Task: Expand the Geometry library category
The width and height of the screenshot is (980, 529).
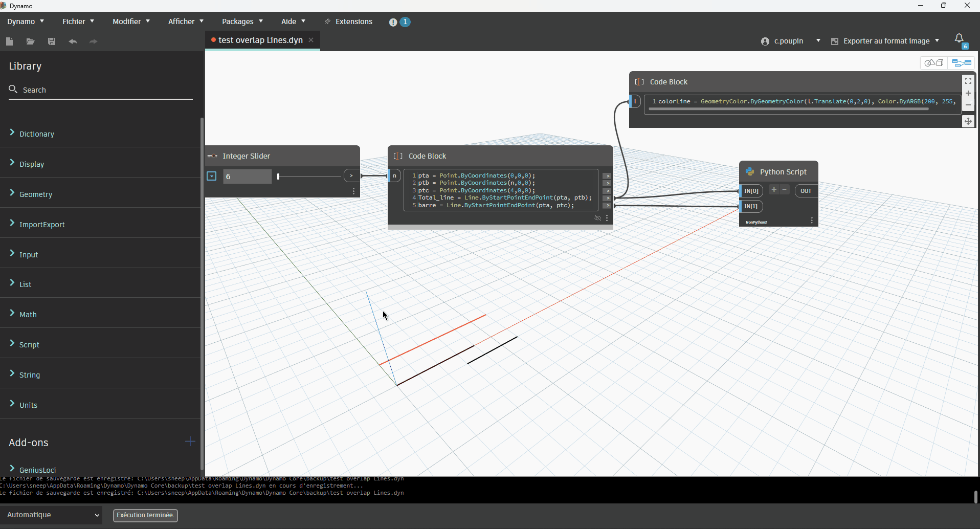Action: pos(36,194)
